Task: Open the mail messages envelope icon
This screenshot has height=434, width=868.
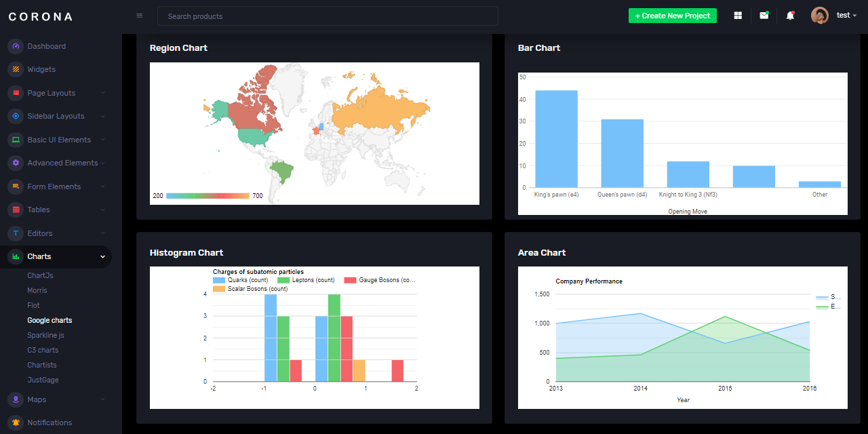Action: (764, 16)
